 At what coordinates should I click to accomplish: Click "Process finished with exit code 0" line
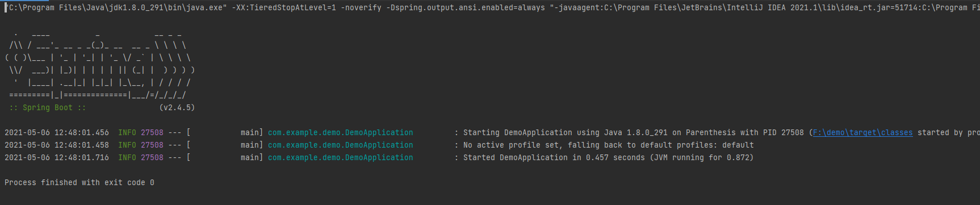(79, 182)
